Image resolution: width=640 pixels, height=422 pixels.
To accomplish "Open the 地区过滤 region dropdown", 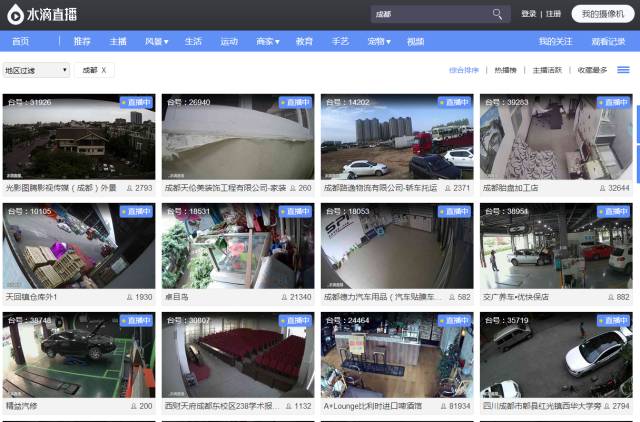I will [36, 70].
